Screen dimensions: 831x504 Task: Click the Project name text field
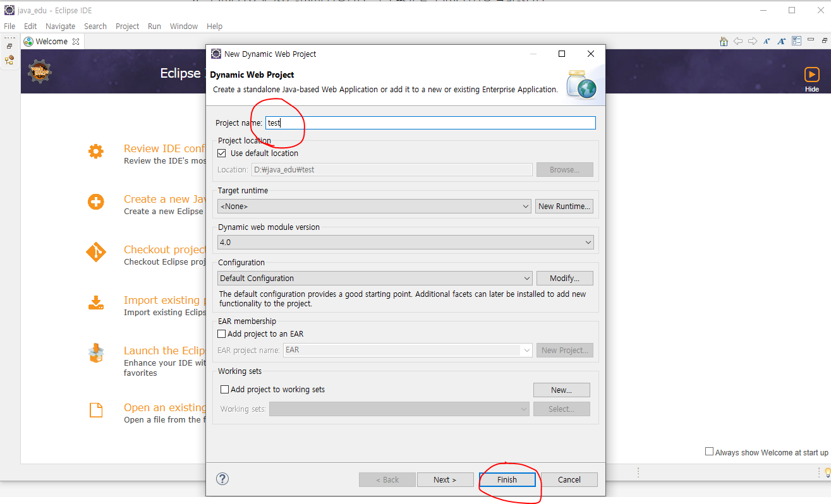coord(430,123)
